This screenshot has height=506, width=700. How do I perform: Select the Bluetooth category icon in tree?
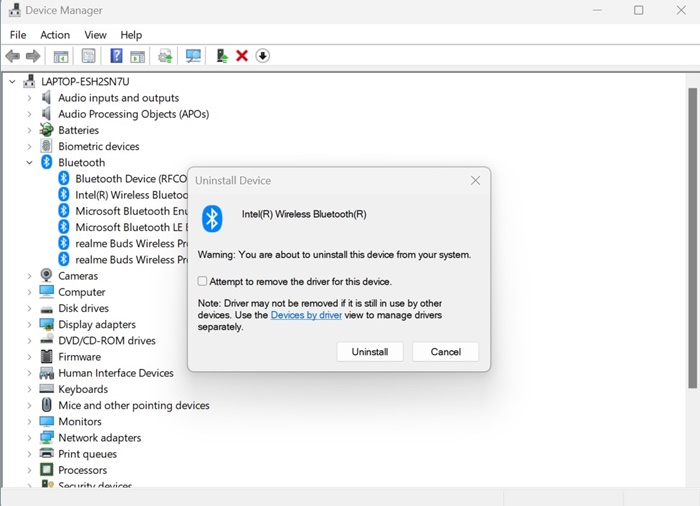(46, 162)
